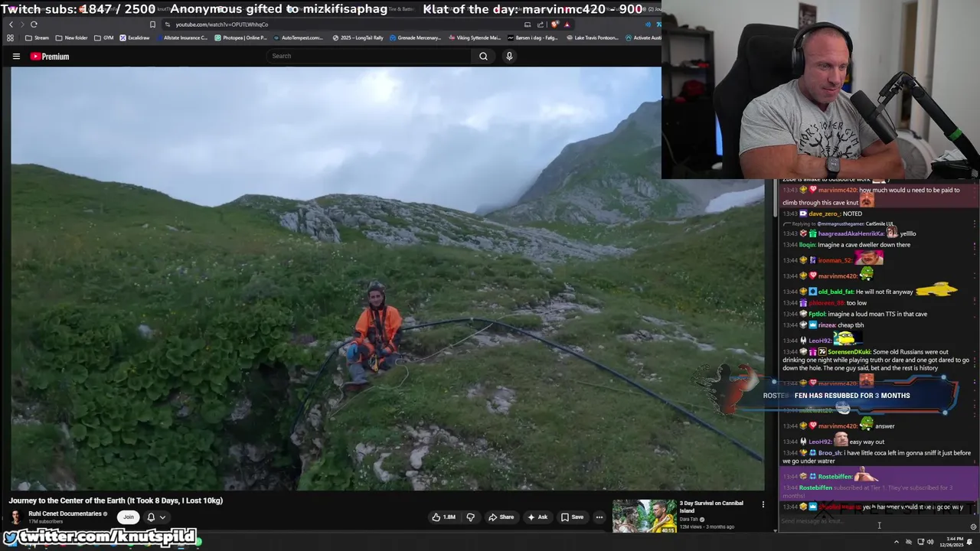Open the AutoTempest.com bookmark
The height and width of the screenshot is (551, 980).
pyautogui.click(x=299, y=37)
